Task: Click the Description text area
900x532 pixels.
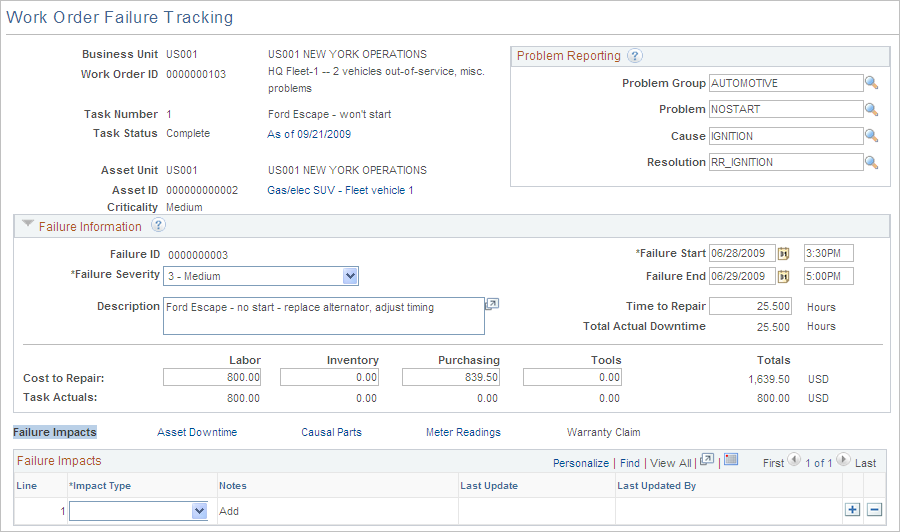Action: point(324,316)
